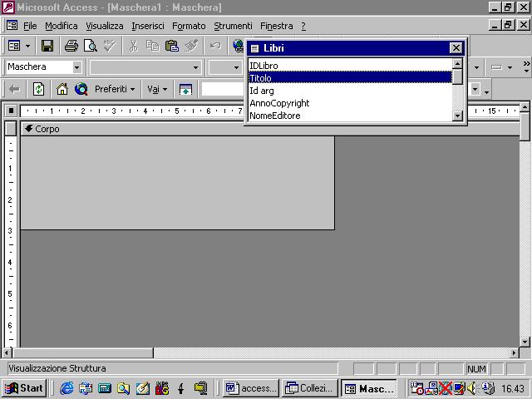Select Id arg field in Libri list

350,91
